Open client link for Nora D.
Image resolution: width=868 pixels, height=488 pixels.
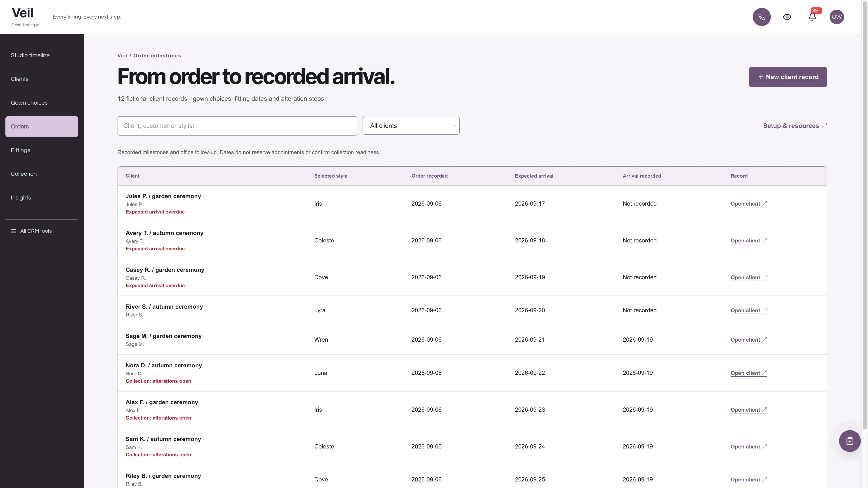(x=748, y=373)
